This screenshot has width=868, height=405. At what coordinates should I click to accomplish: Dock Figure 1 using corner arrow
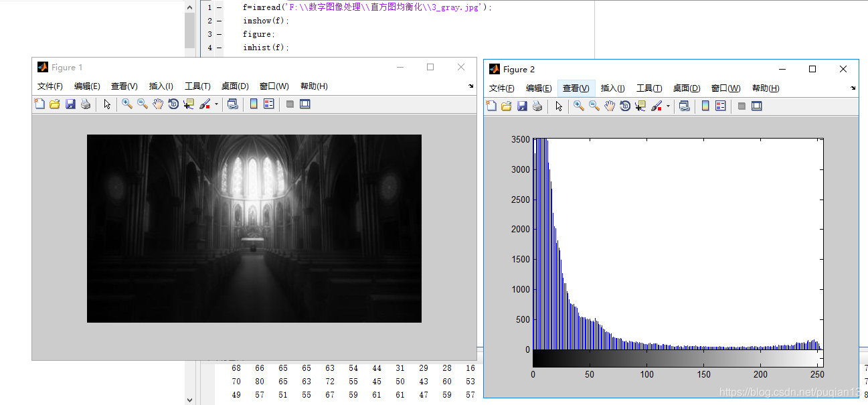(471, 86)
